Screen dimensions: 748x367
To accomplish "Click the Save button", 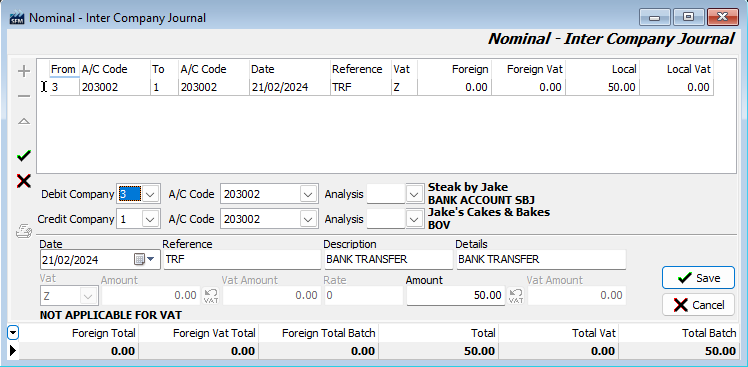I will 698,278.
